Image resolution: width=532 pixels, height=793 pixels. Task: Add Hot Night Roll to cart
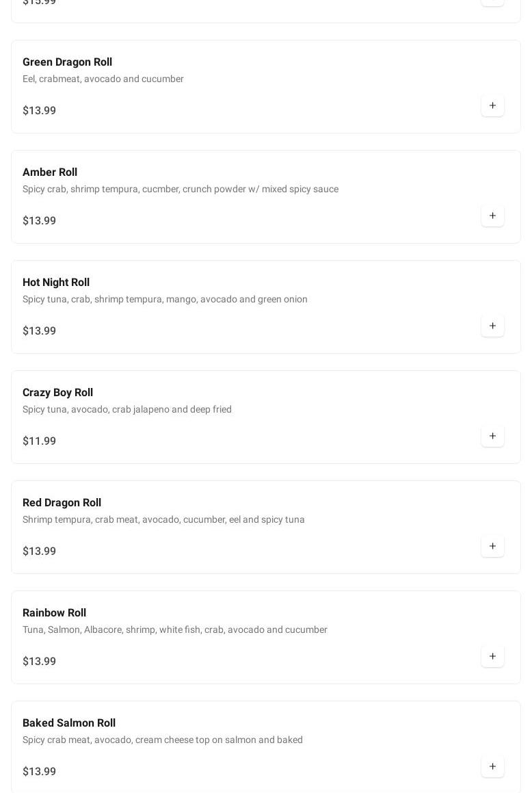click(x=492, y=326)
